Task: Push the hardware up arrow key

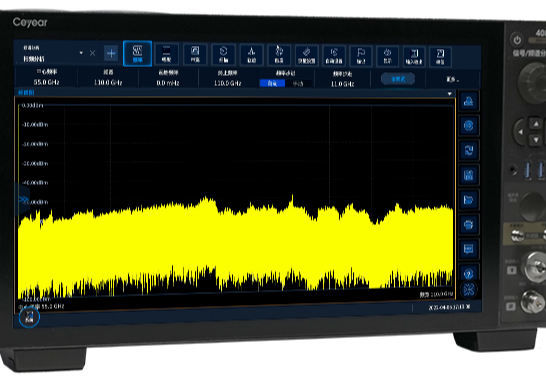Action: tap(536, 124)
